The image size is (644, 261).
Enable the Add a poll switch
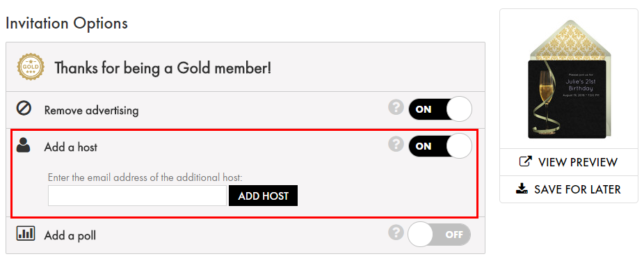440,235
